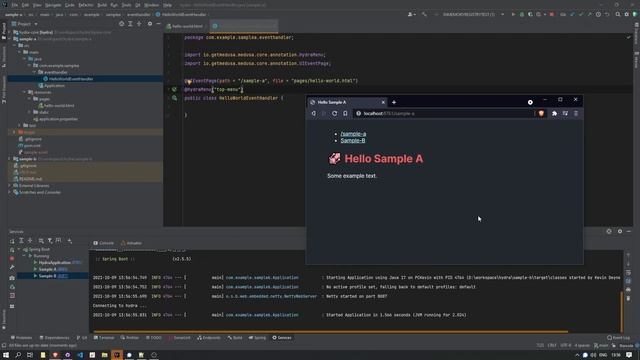Click the Event Log status bar button
The height and width of the screenshot is (360, 640).
(x=618, y=338)
